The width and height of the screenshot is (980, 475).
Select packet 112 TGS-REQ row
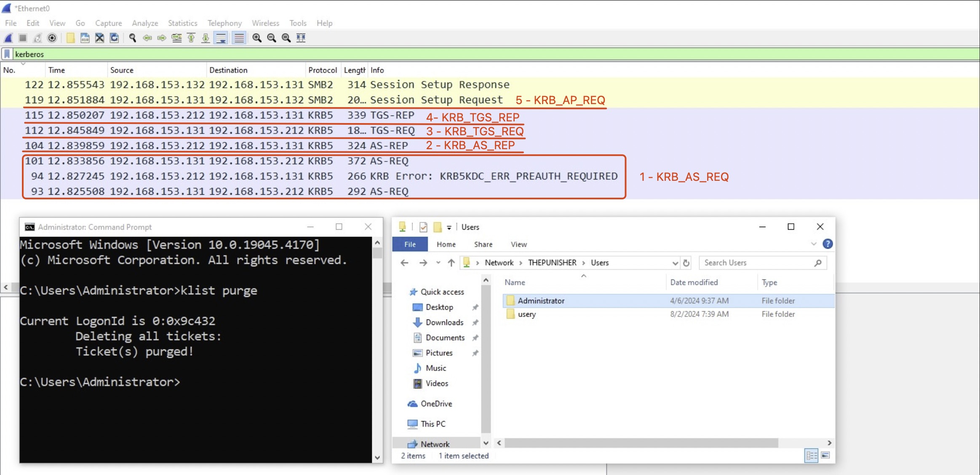point(489,131)
